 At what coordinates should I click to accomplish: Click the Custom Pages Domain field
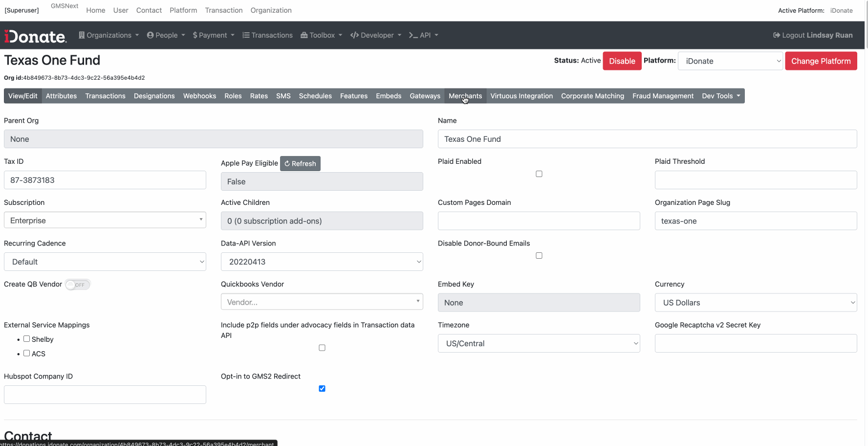coord(539,221)
